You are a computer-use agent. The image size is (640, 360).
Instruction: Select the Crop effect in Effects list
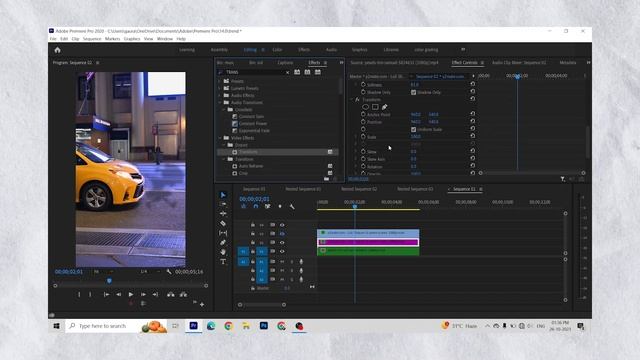coord(243,173)
